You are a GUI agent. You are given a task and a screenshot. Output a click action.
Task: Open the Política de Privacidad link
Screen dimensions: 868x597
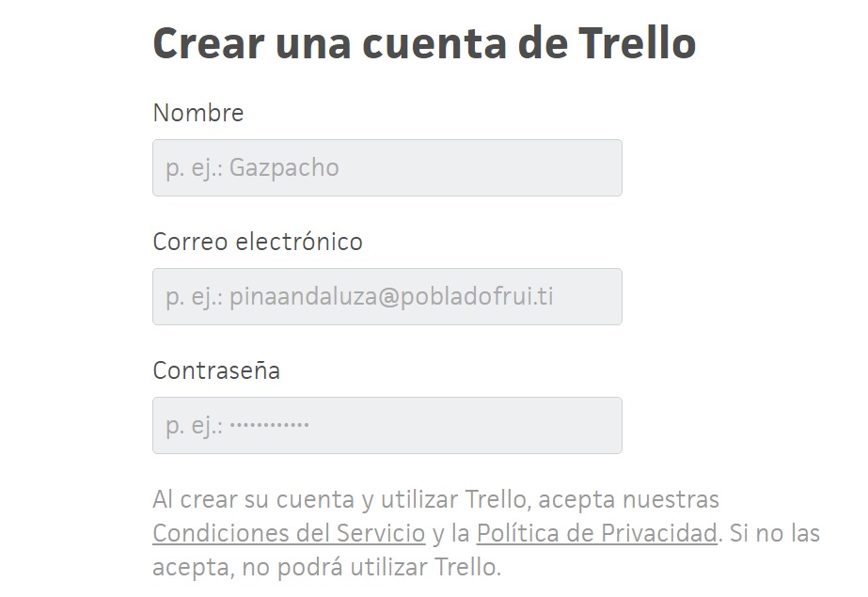pyautogui.click(x=596, y=533)
